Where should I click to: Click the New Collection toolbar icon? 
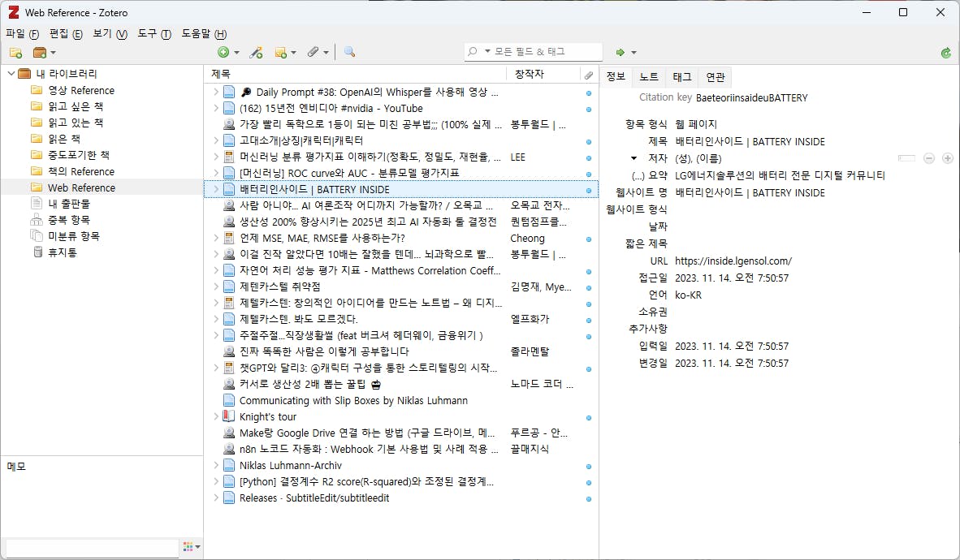(x=16, y=53)
